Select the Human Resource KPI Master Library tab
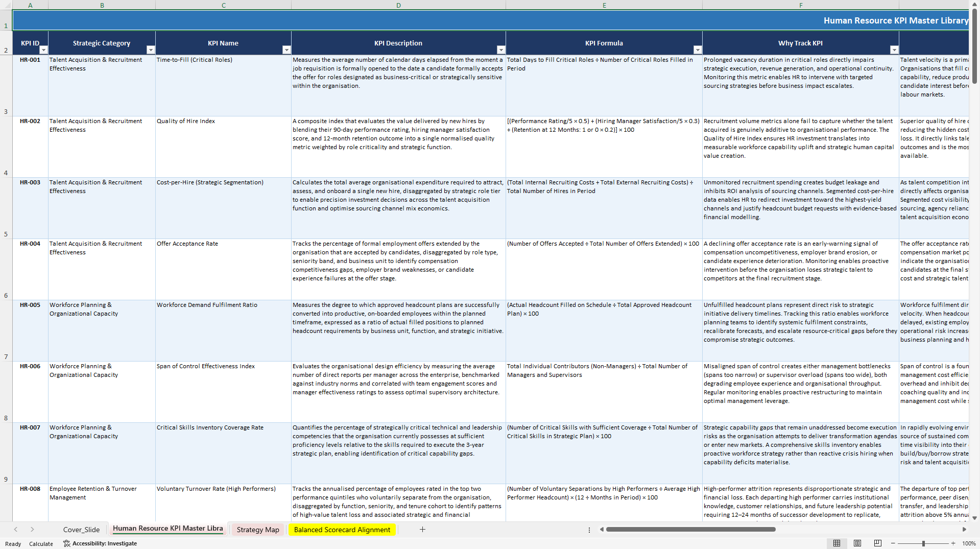The image size is (980, 549). (168, 529)
